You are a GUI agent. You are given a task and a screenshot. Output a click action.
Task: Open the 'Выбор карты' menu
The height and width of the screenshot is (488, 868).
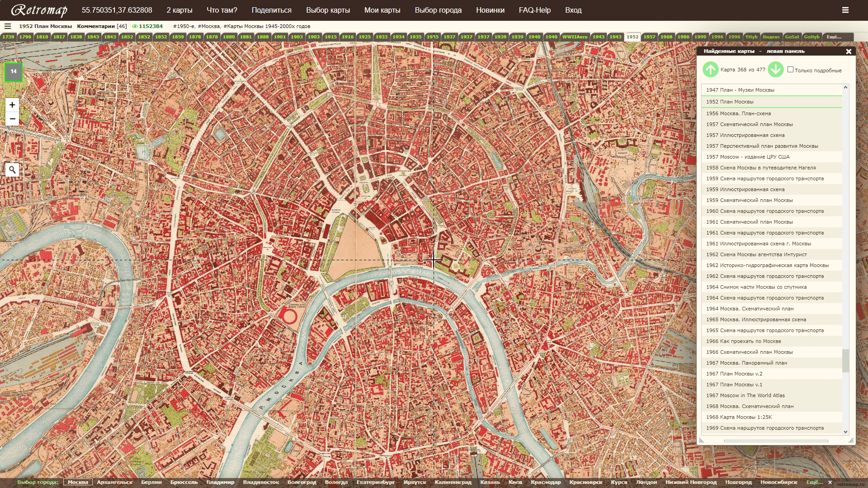point(328,10)
